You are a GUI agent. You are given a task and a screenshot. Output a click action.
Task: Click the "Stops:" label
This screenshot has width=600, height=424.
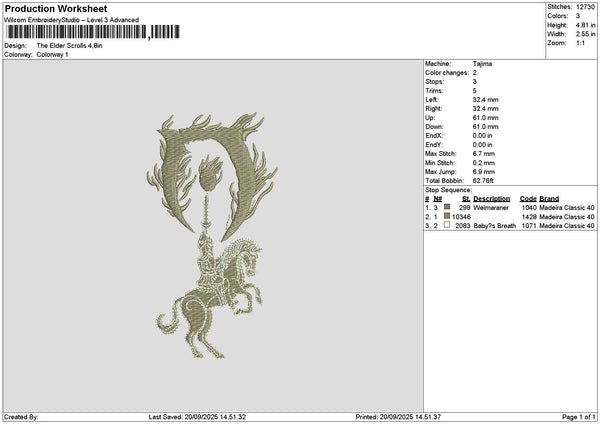[435, 82]
